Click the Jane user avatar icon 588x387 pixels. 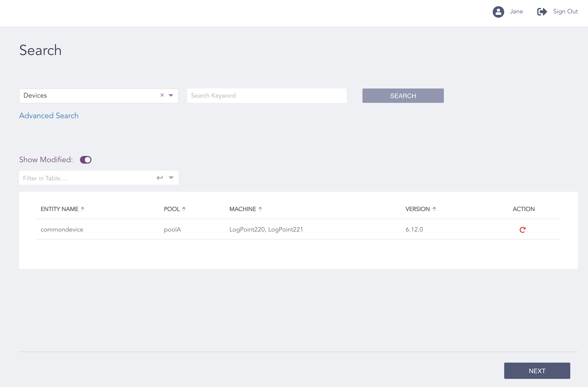pyautogui.click(x=498, y=11)
